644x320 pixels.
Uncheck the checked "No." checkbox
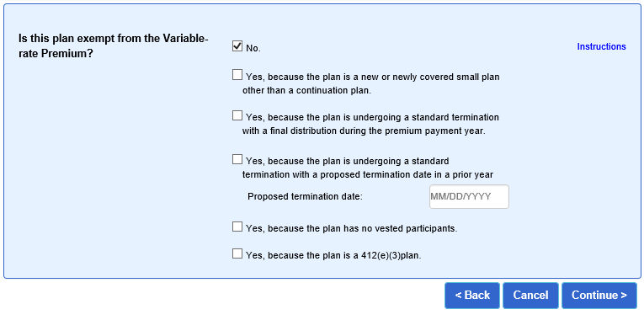tap(237, 46)
